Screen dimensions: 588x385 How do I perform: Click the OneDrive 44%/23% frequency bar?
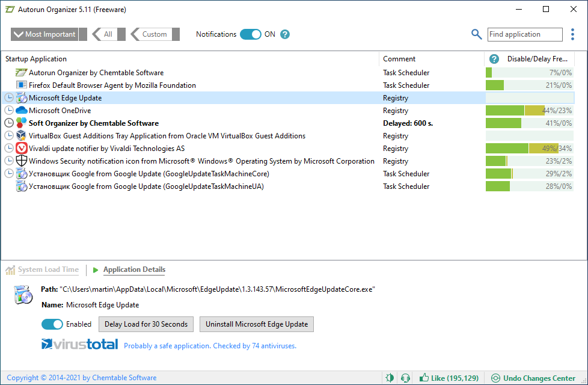[530, 110]
